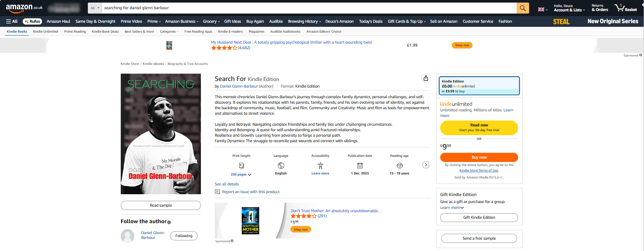Expand Gift Cards & Top Up dropdown

pos(407,21)
